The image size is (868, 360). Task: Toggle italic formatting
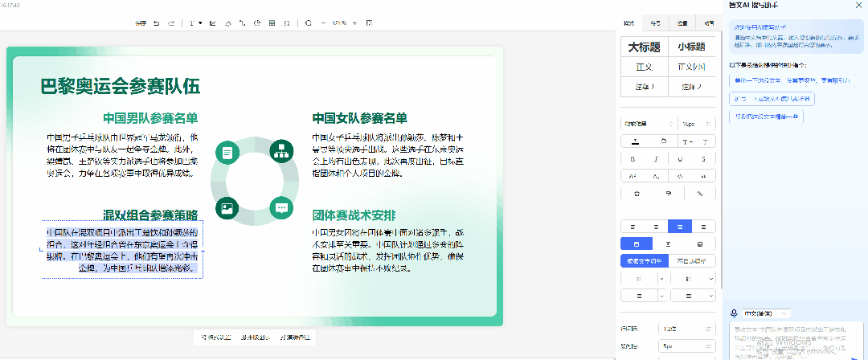click(x=657, y=159)
